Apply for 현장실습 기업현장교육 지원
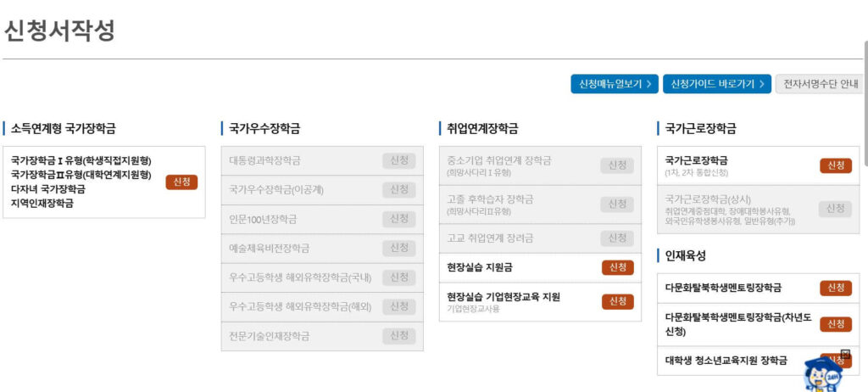The width and height of the screenshot is (868, 392). coord(617,301)
